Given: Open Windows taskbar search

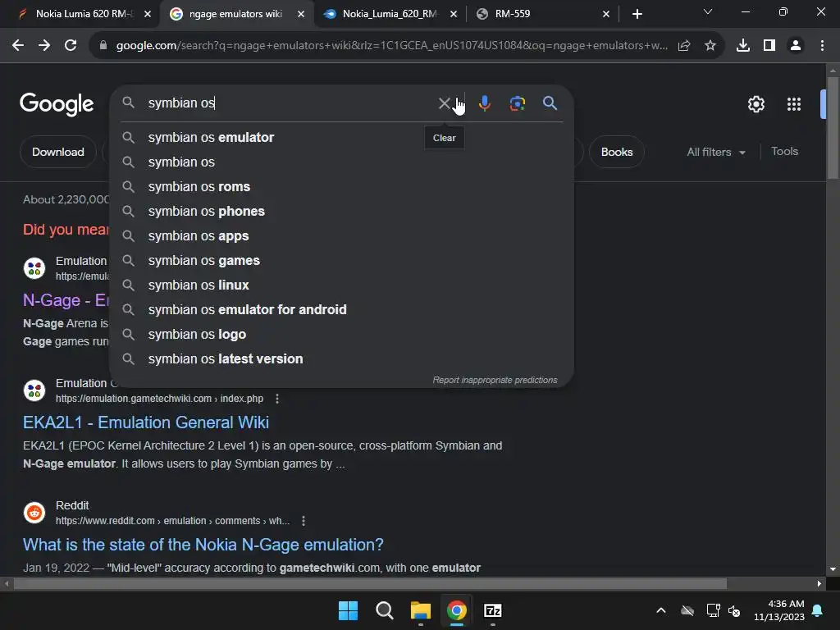Looking at the screenshot, I should click(x=385, y=610).
